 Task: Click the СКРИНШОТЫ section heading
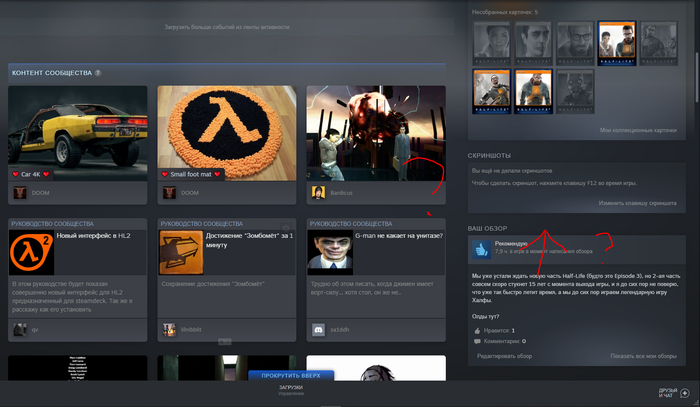tap(489, 156)
